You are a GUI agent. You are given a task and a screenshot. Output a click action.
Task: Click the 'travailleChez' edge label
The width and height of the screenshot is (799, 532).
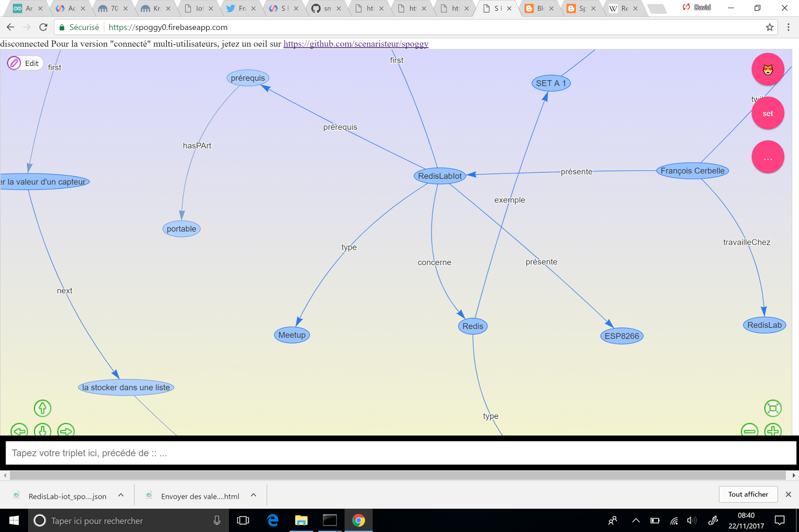pos(747,243)
